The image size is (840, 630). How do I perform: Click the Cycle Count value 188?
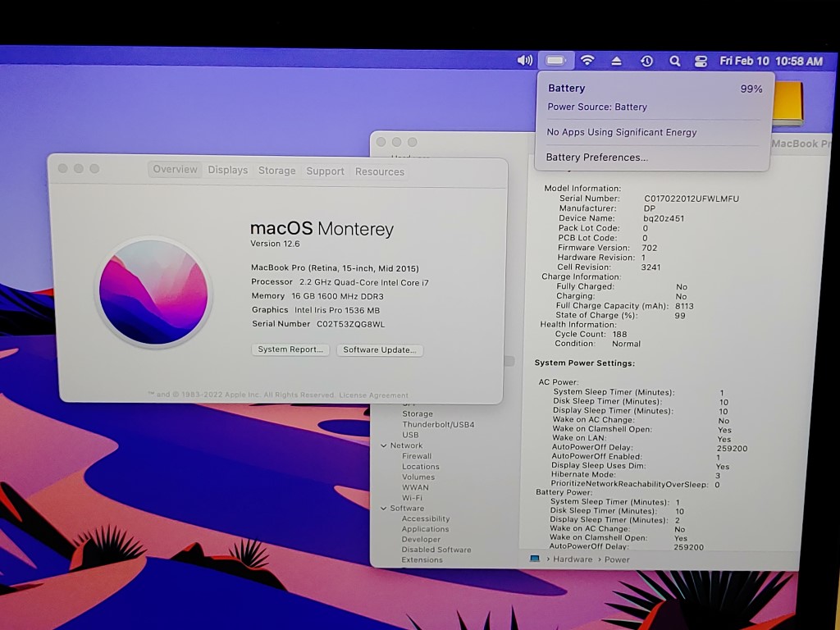coord(620,334)
